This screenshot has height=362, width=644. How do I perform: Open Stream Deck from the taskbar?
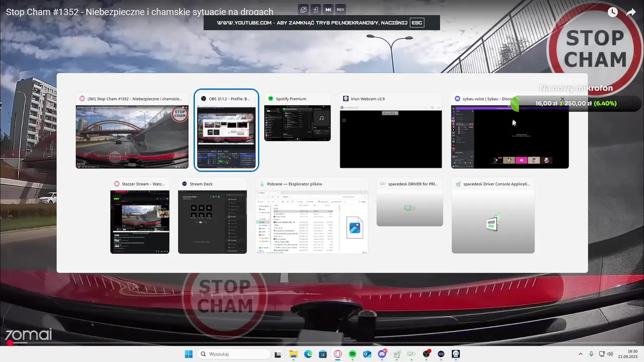441,354
